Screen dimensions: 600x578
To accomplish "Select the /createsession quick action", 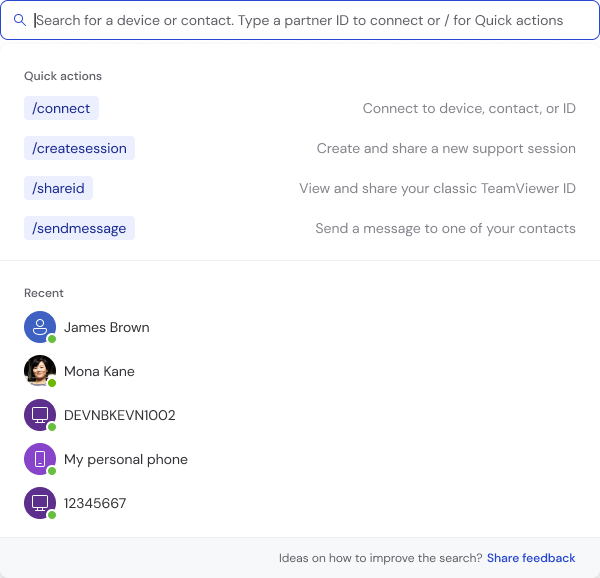I will 79,148.
